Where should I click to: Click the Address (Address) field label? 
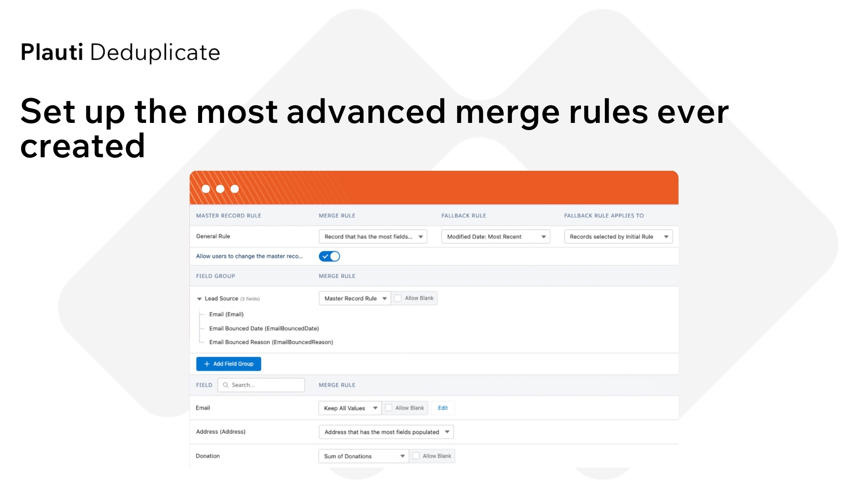[x=221, y=432]
